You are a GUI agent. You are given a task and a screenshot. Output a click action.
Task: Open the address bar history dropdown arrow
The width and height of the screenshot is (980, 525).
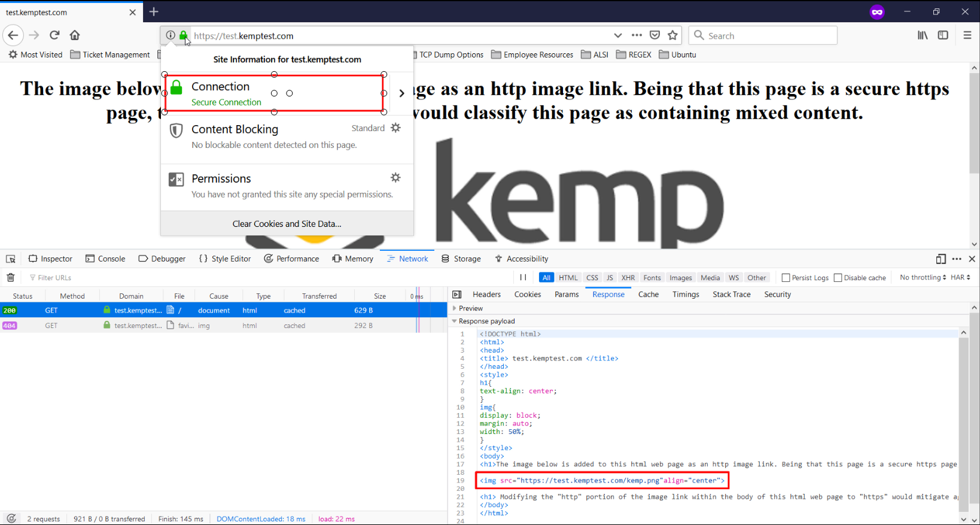(618, 35)
